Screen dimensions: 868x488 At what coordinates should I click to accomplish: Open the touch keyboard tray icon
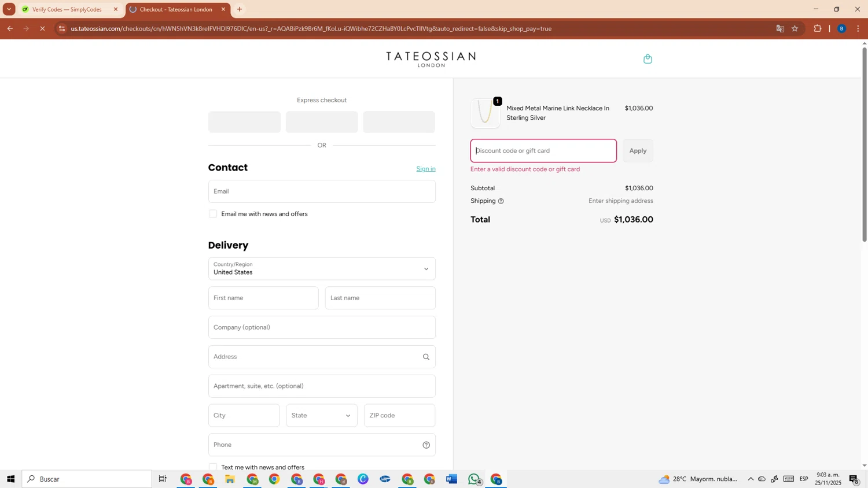coord(789,479)
